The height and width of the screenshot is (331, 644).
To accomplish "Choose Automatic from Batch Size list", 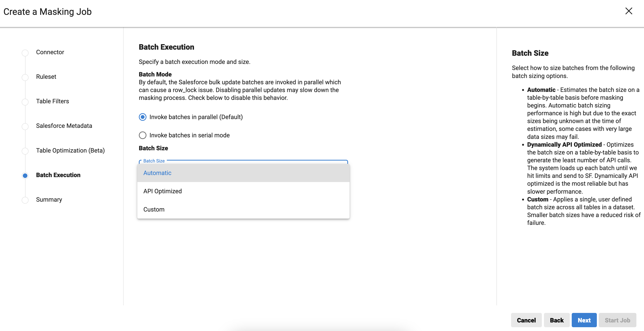I will pyautogui.click(x=157, y=173).
